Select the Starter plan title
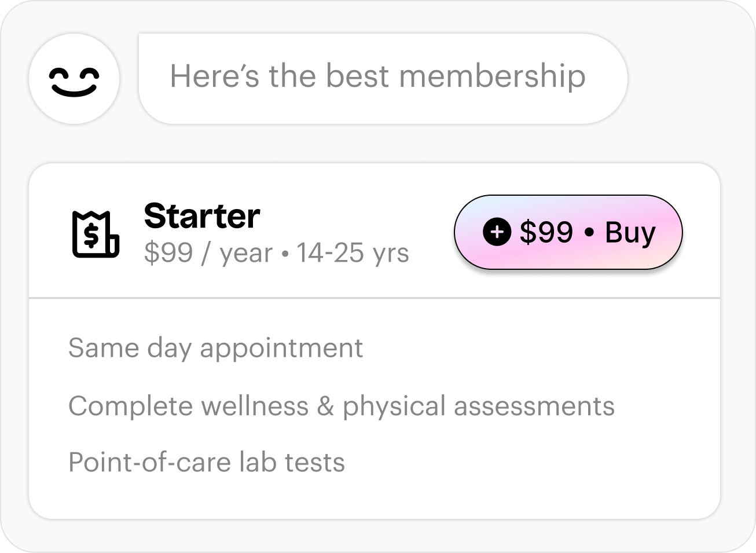Screen dimensions: 756x553 pyautogui.click(x=201, y=216)
